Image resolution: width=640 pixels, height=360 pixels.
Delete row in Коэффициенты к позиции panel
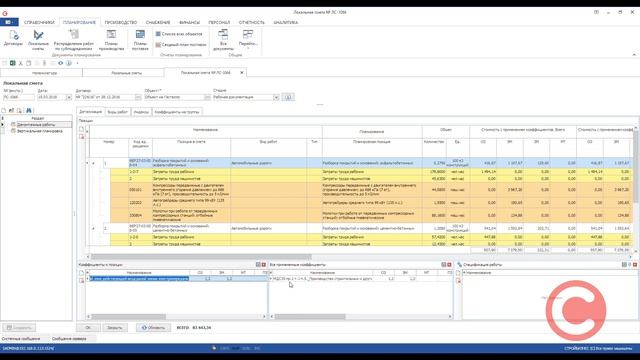pyautogui.click(x=81, y=280)
